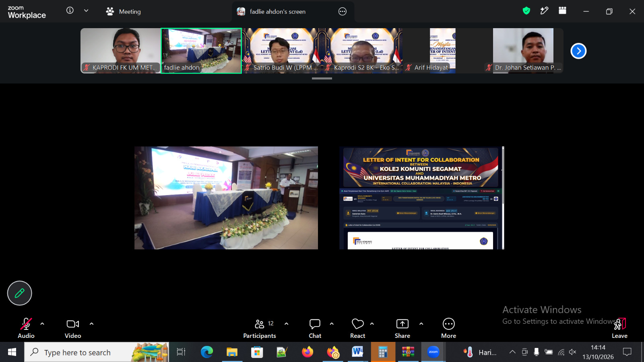Image resolution: width=644 pixels, height=362 pixels.
Task: Click Windows taskbar search box
Action: click(x=97, y=352)
